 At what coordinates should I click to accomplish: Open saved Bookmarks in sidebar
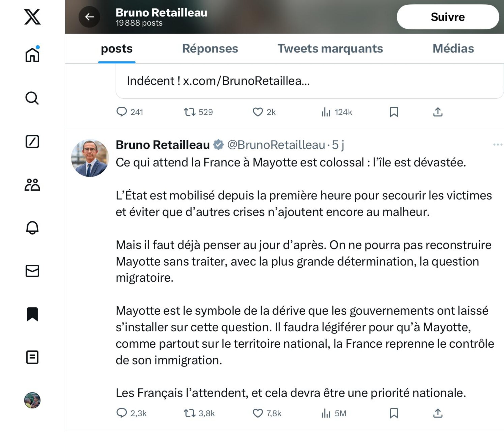(x=32, y=314)
